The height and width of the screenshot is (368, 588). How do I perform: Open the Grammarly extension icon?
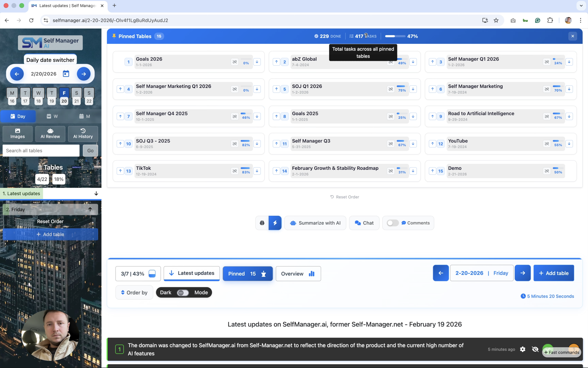tap(538, 20)
